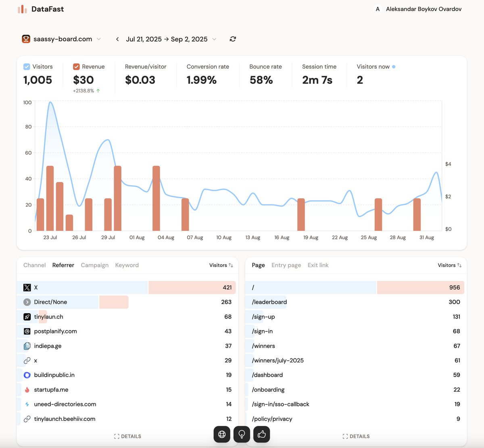Click the saassy-board.com trophy favicon
Viewport: 484px width, 448px height.
[x=26, y=39]
